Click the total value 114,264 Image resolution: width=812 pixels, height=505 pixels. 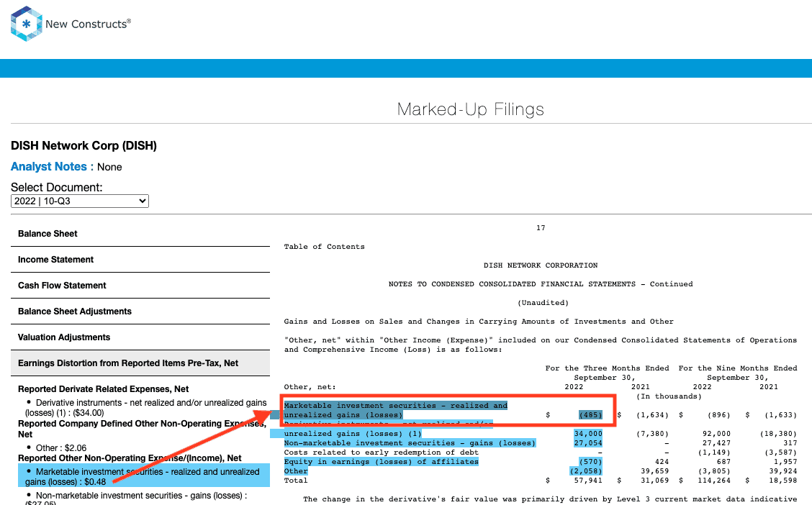pos(714,480)
